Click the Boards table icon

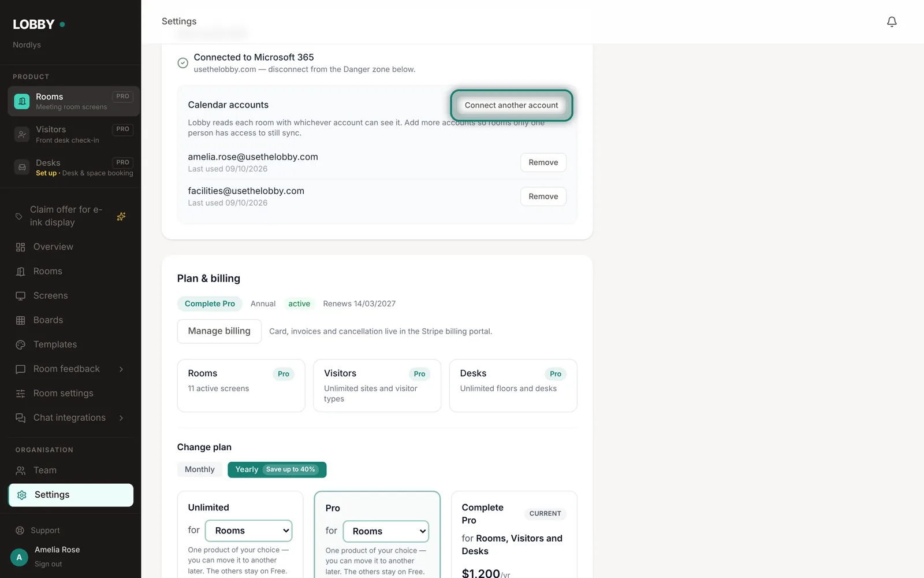pyautogui.click(x=21, y=320)
